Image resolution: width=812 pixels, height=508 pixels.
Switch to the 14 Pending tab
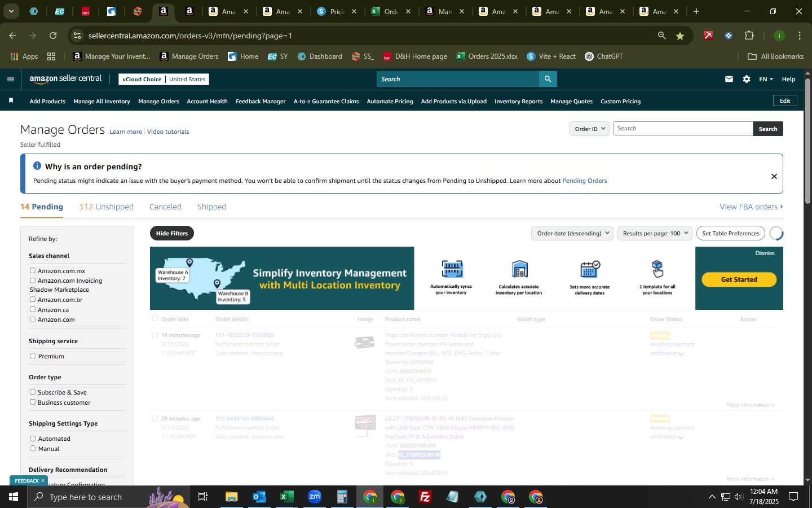pyautogui.click(x=42, y=207)
